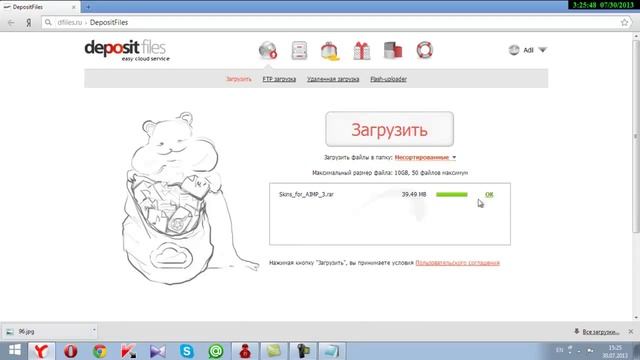Image resolution: width=640 pixels, height=360 pixels.
Task: Switch to Yandex Browser in taskbar
Action: tap(41, 351)
